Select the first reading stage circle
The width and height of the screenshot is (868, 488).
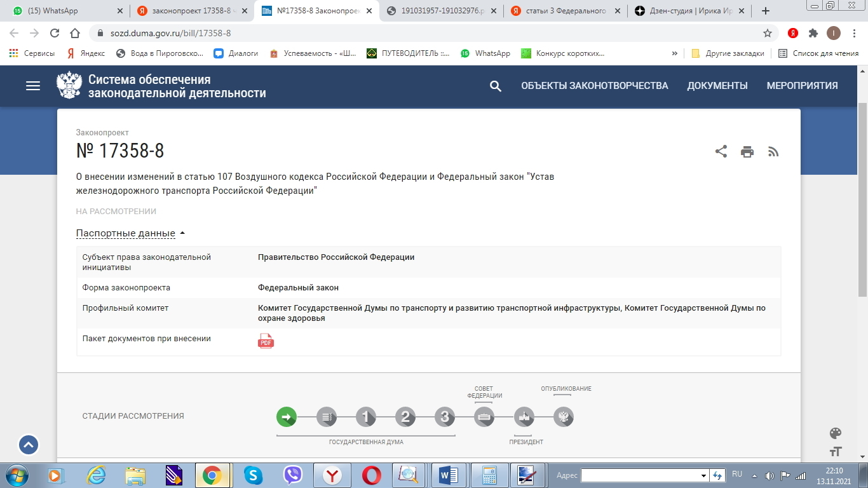pos(366,417)
